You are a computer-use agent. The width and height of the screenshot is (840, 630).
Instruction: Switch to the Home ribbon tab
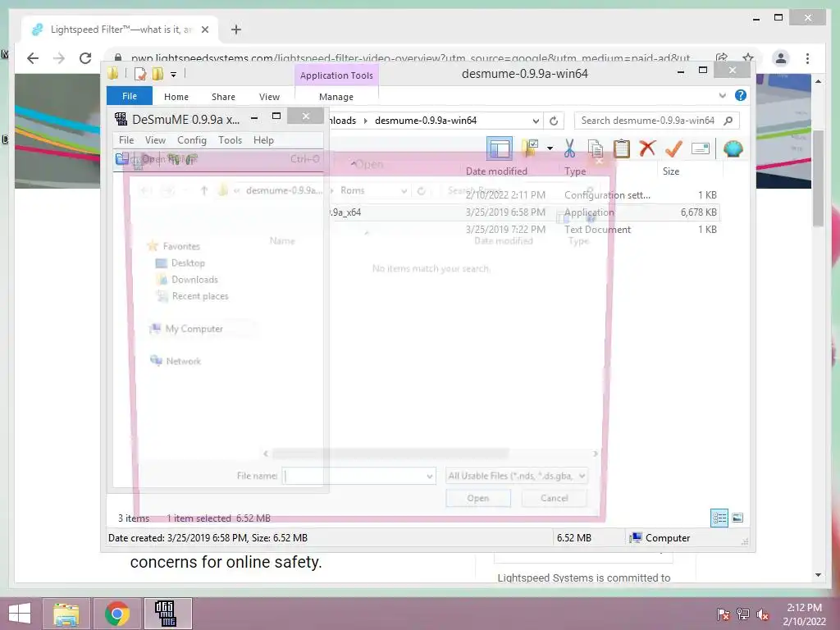pyautogui.click(x=176, y=97)
